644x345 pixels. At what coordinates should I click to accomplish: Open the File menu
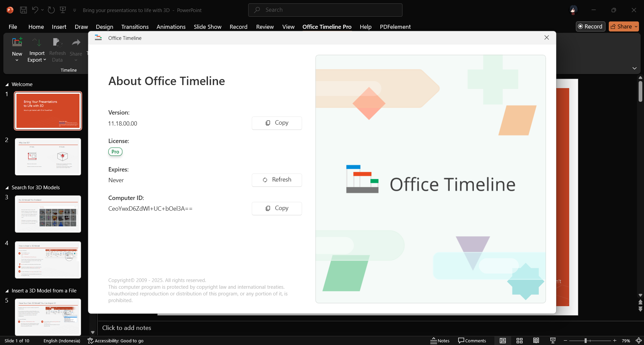point(13,27)
